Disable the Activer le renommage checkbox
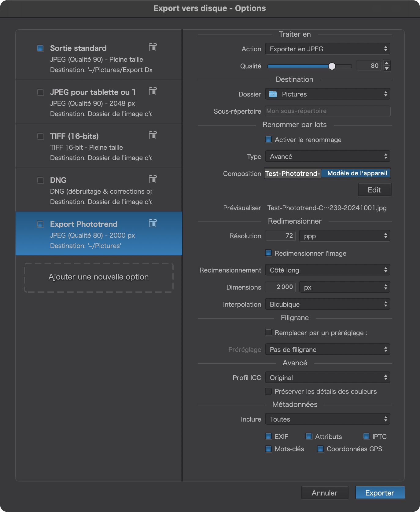 [269, 140]
